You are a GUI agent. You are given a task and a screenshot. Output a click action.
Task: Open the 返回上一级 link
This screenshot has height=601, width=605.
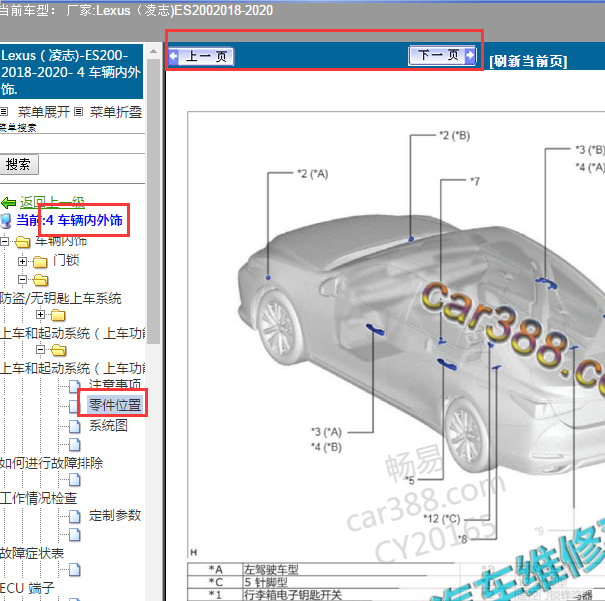pyautogui.click(x=52, y=202)
